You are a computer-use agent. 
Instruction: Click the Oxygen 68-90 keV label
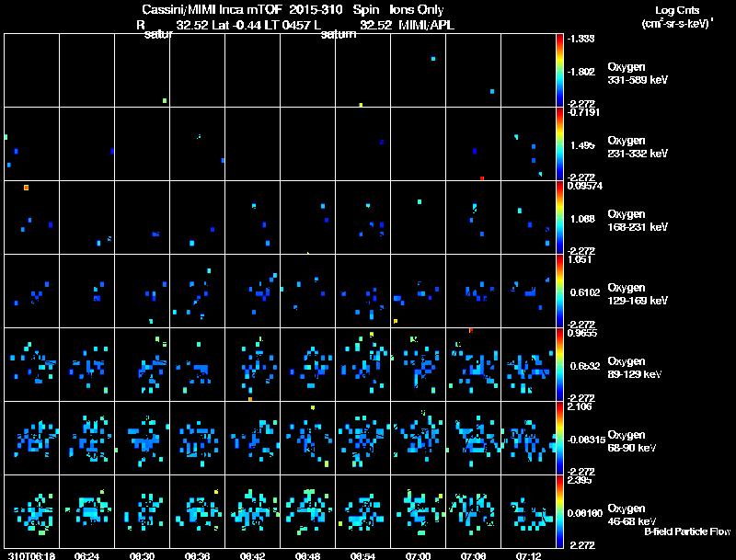(632, 441)
